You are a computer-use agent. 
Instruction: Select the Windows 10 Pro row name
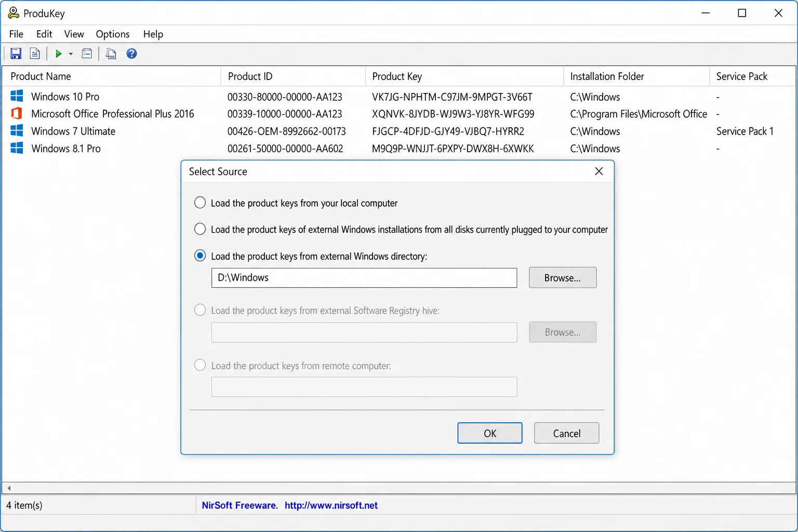[x=65, y=97]
